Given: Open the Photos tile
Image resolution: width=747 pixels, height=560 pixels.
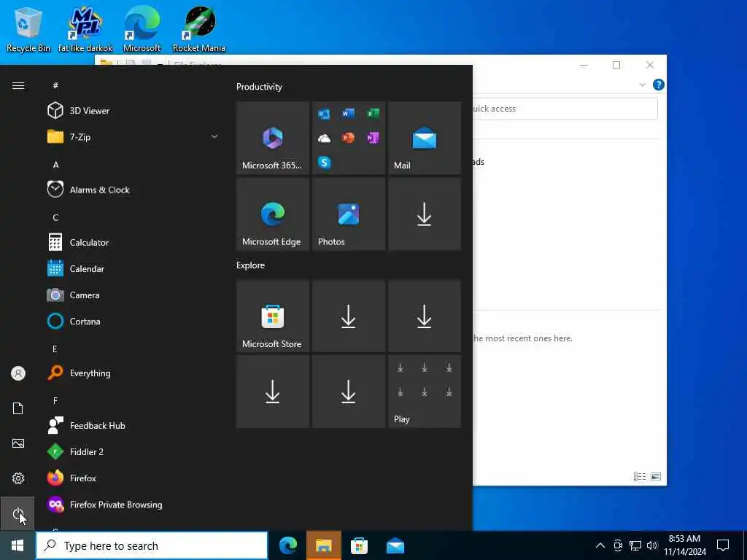Looking at the screenshot, I should (349, 214).
